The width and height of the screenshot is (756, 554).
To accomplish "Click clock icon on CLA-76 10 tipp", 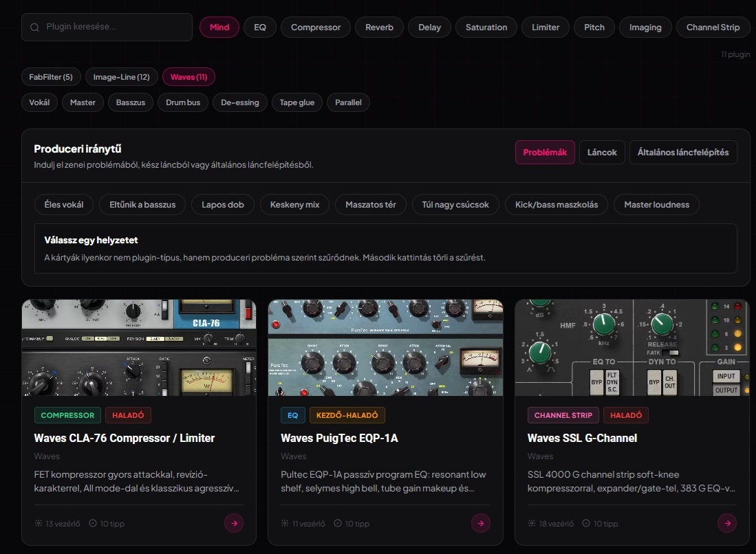I will point(93,523).
